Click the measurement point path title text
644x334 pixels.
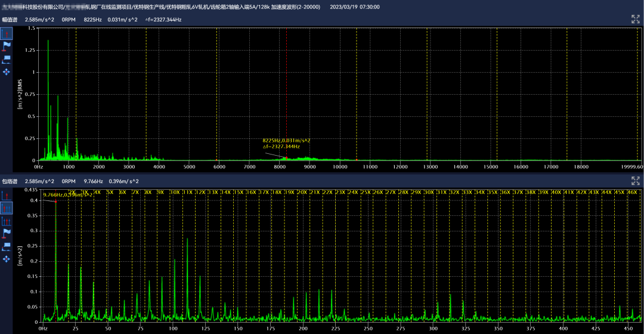tap(161, 7)
